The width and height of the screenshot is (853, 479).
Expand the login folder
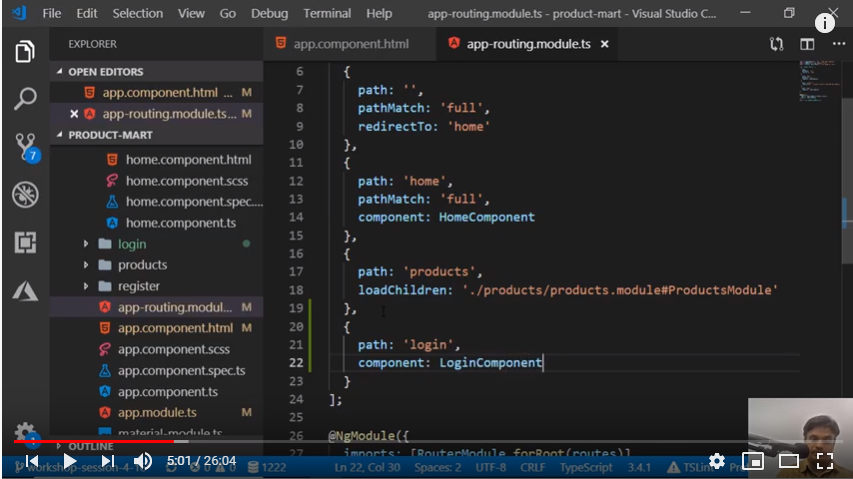click(131, 244)
